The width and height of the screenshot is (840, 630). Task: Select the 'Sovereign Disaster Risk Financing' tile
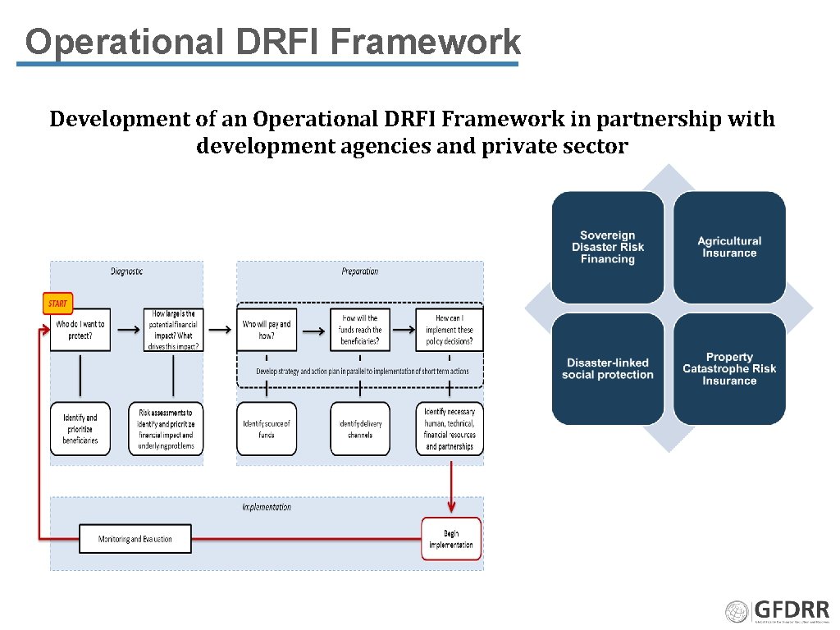(608, 247)
